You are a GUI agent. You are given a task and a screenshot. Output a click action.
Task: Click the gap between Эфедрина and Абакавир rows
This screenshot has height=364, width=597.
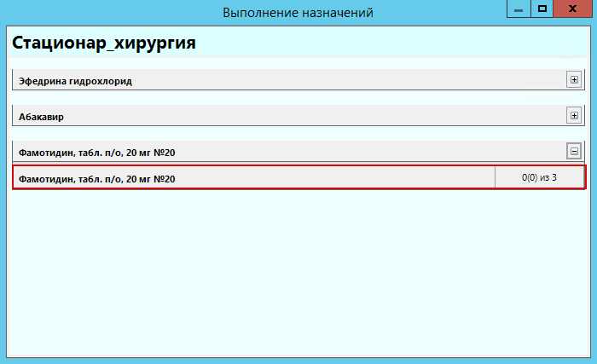[x=298, y=97]
